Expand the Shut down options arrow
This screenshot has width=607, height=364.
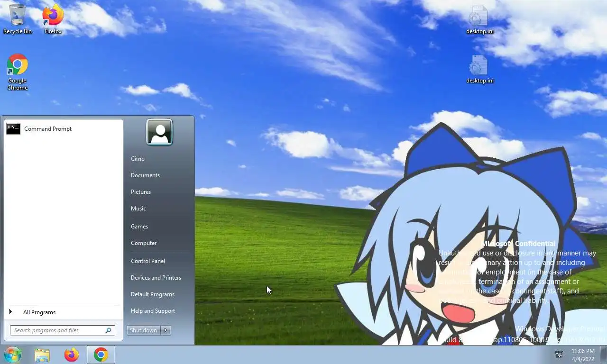tap(166, 330)
